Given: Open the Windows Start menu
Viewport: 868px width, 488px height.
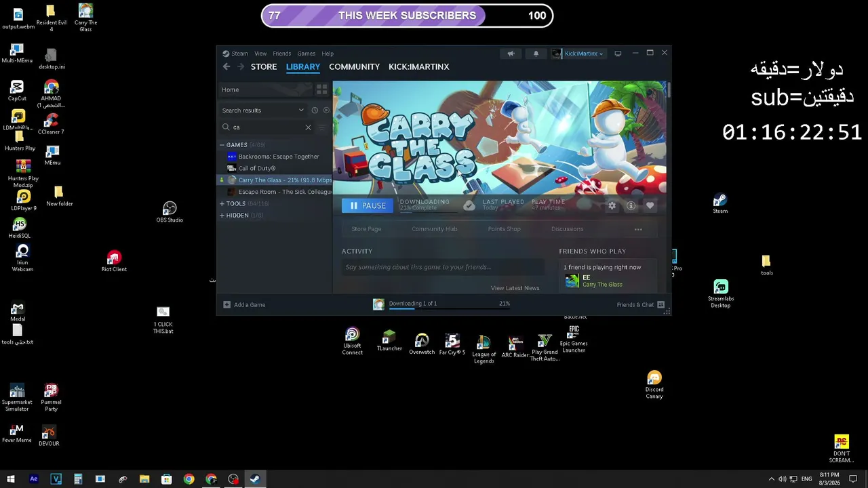Looking at the screenshot, I should 10,479.
